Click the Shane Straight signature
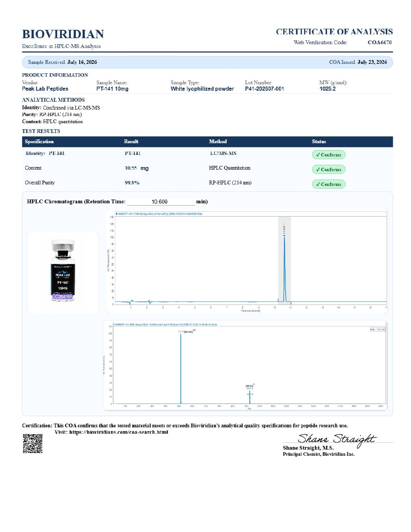411x532 pixels. point(337,440)
